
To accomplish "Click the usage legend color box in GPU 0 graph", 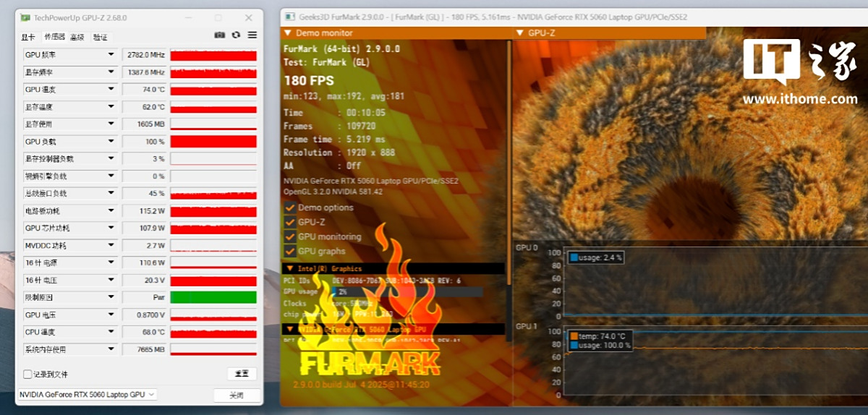I will tap(574, 257).
